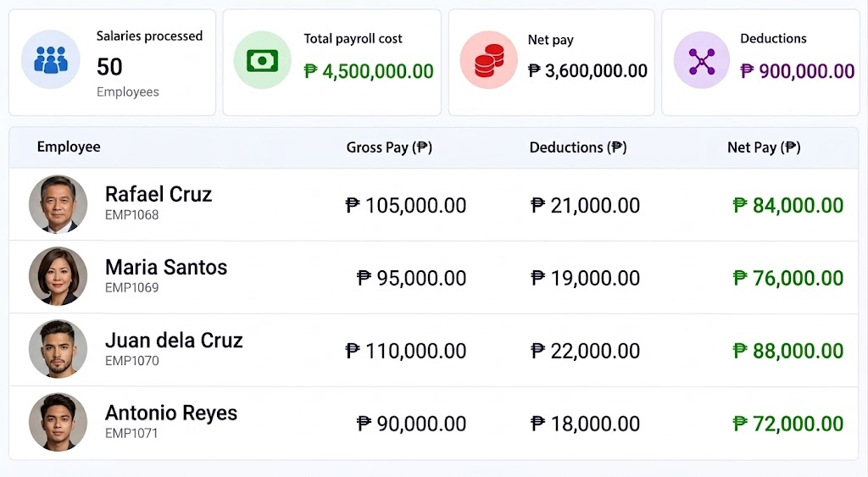This screenshot has width=868, height=477.
Task: Click employee ID EMP1070
Action: pos(131,361)
